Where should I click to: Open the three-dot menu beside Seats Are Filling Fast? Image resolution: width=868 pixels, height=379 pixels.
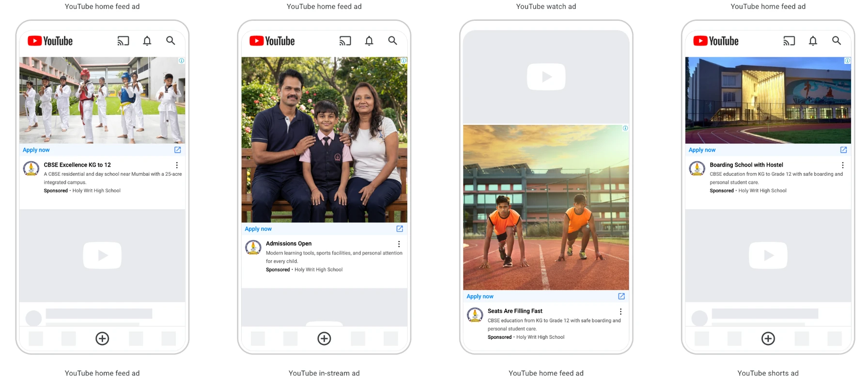[620, 312]
